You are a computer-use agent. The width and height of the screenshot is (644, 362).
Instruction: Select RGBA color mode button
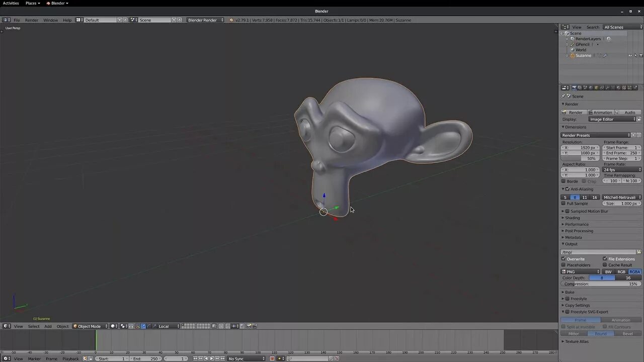click(635, 271)
